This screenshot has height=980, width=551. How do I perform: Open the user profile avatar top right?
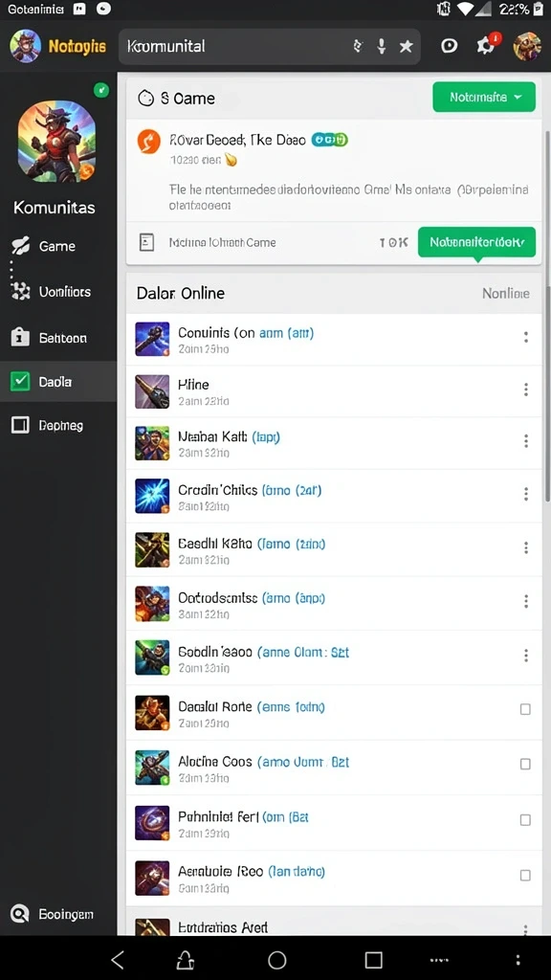(527, 46)
